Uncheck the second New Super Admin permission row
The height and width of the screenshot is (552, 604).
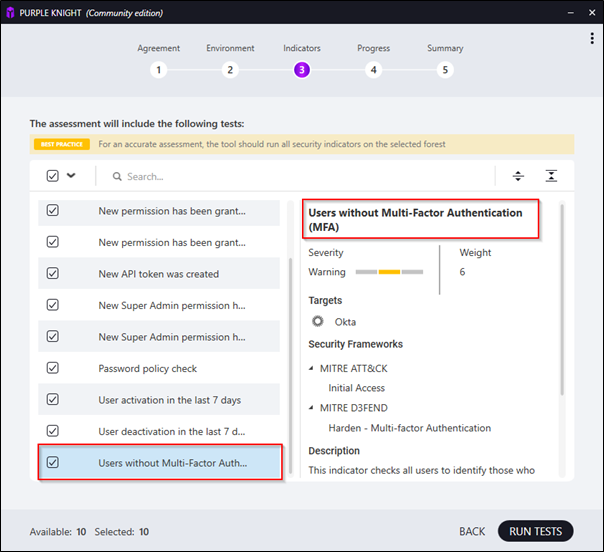click(52, 337)
